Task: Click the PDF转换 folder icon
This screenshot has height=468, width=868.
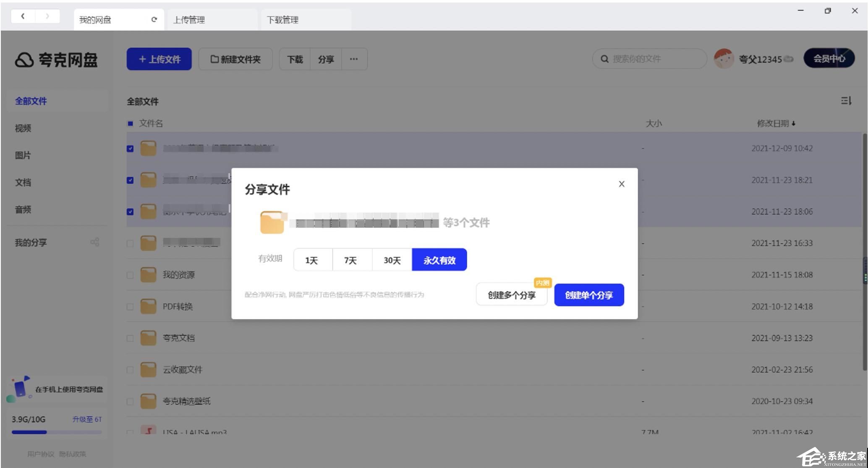Action: 148,306
